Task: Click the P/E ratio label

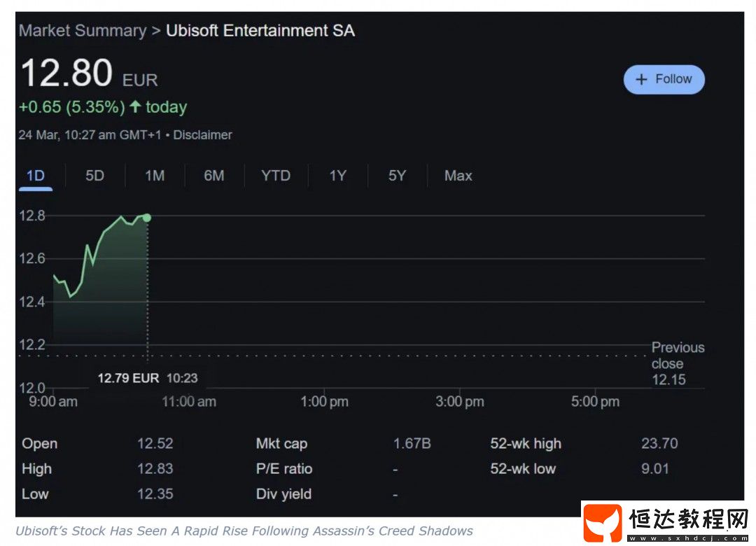Action: pyautogui.click(x=284, y=469)
